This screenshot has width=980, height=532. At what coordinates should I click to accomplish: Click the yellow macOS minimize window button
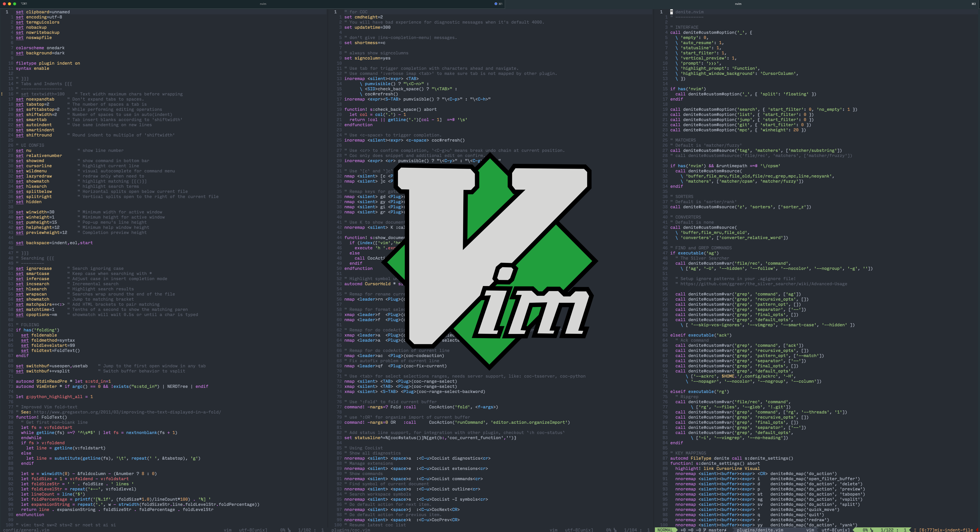(x=9, y=4)
